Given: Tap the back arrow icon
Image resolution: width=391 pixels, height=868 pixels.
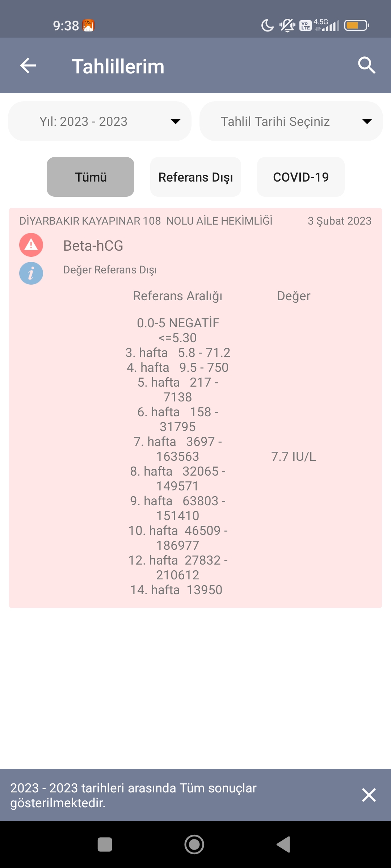Looking at the screenshot, I should click(x=28, y=66).
